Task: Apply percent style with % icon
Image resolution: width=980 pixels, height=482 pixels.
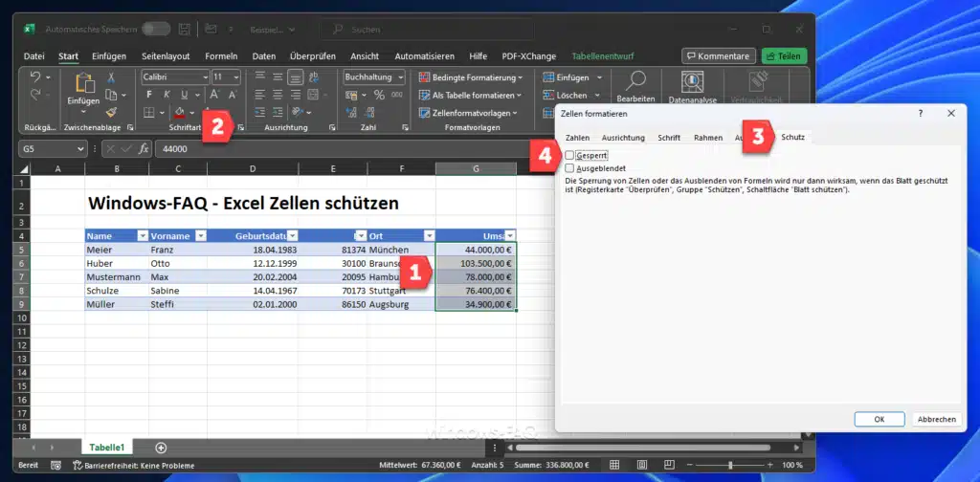Action: (379, 95)
